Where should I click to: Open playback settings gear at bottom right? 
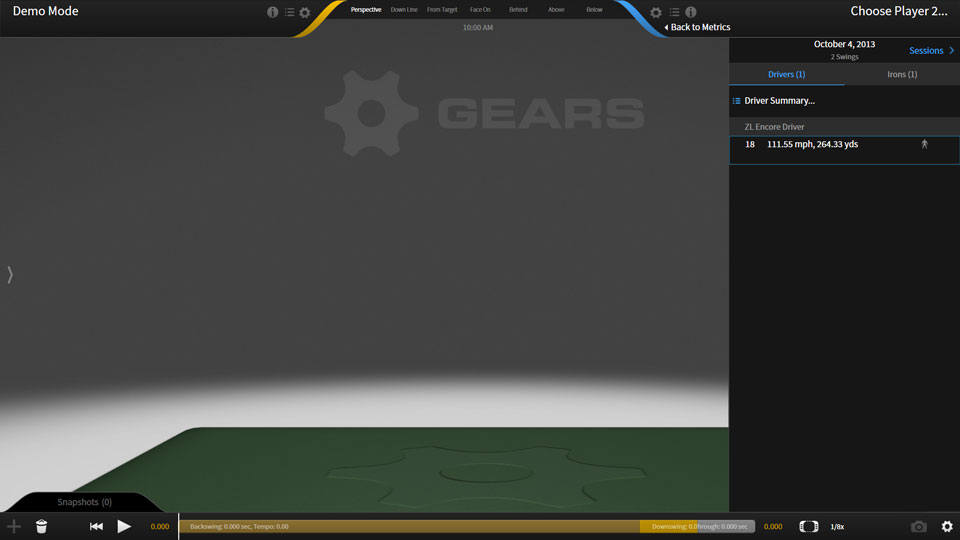(x=947, y=527)
